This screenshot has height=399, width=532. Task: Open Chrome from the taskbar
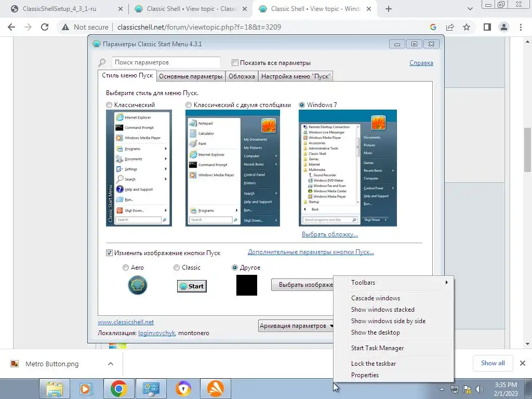coord(118,389)
